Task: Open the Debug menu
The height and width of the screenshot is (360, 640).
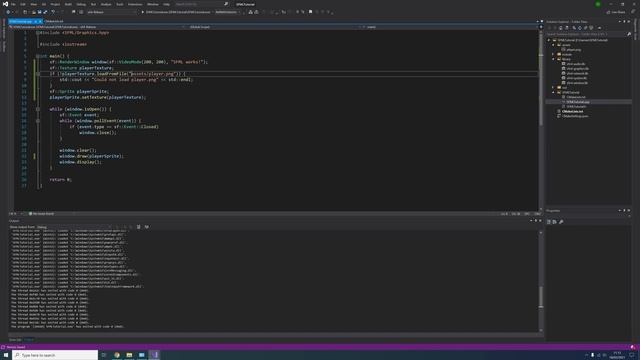Action: click(81, 4)
